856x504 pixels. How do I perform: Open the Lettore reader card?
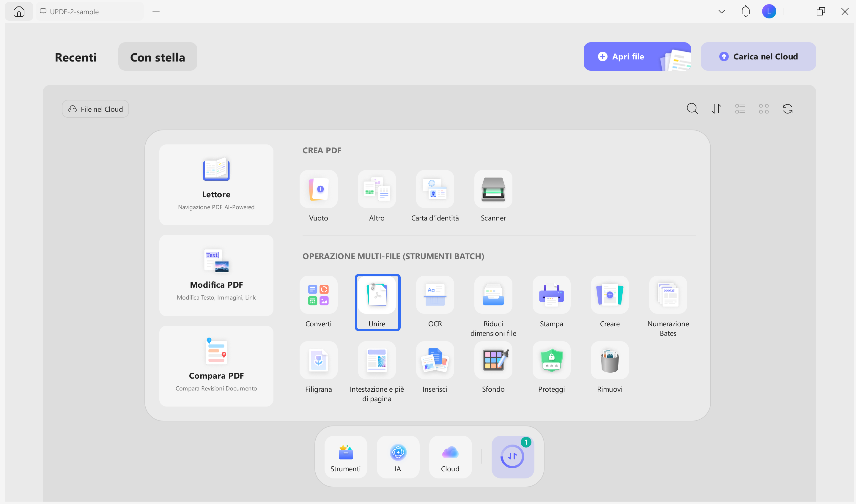click(x=216, y=185)
